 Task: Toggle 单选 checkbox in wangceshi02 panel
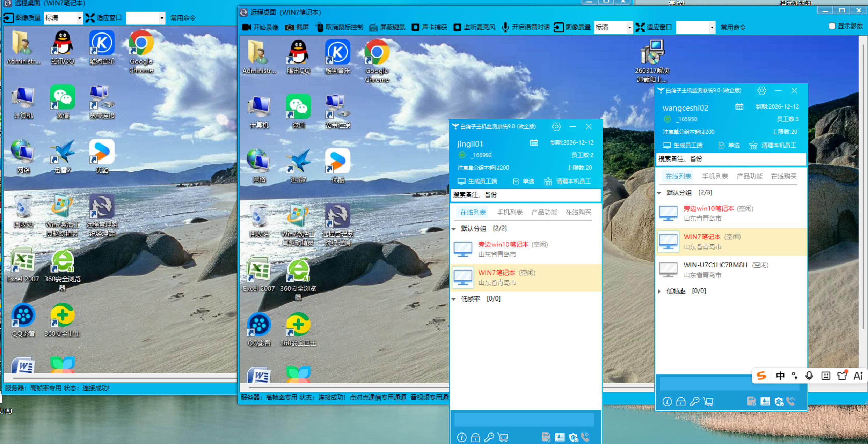pyautogui.click(x=722, y=145)
